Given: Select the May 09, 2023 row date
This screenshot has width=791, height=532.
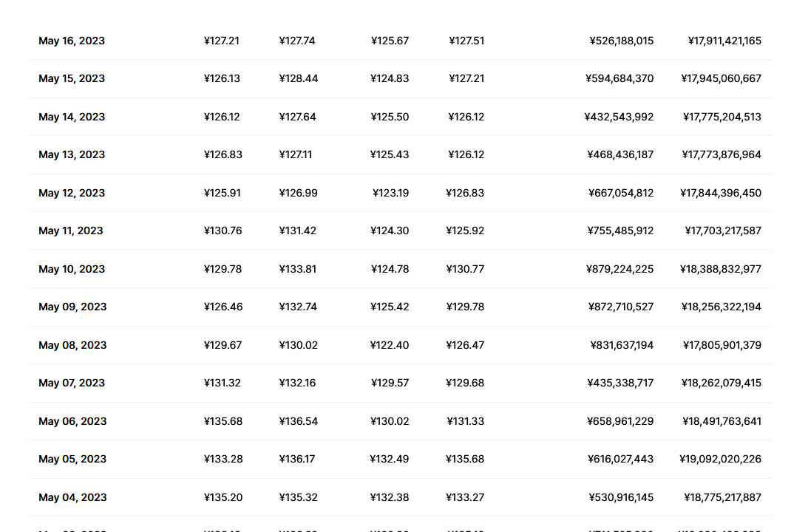Looking at the screenshot, I should (72, 307).
